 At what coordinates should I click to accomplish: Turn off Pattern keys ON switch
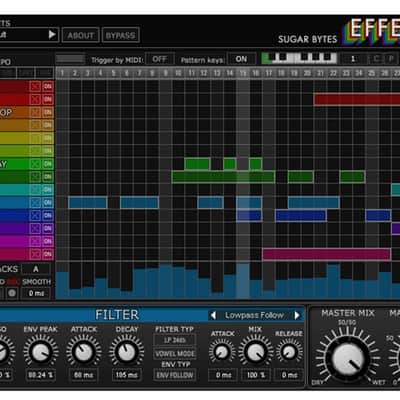click(x=241, y=59)
